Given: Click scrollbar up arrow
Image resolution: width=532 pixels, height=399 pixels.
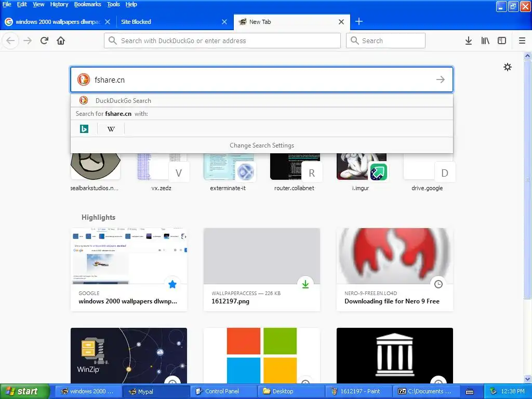Looking at the screenshot, I should 527,56.
